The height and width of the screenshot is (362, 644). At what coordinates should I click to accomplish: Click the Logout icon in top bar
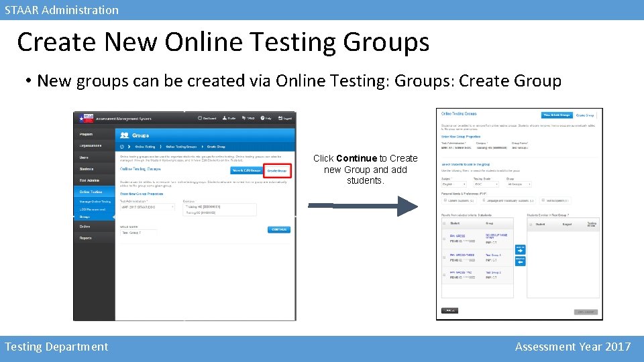pyautogui.click(x=280, y=118)
